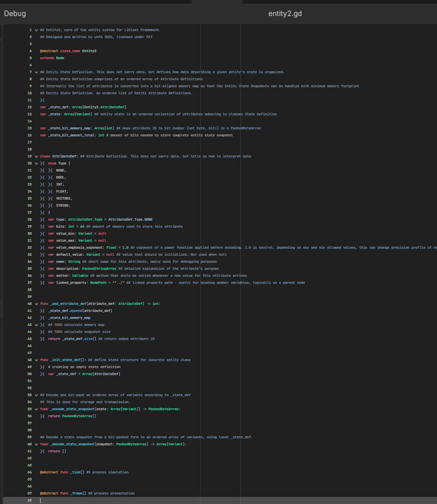Click line number 12 in the gutter

(30, 107)
